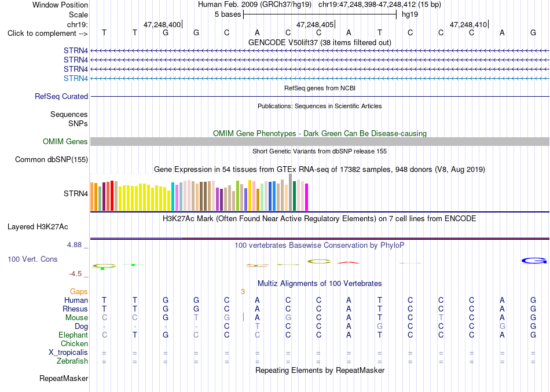
Task: Click the SNPs track label
Action: pyautogui.click(x=78, y=123)
